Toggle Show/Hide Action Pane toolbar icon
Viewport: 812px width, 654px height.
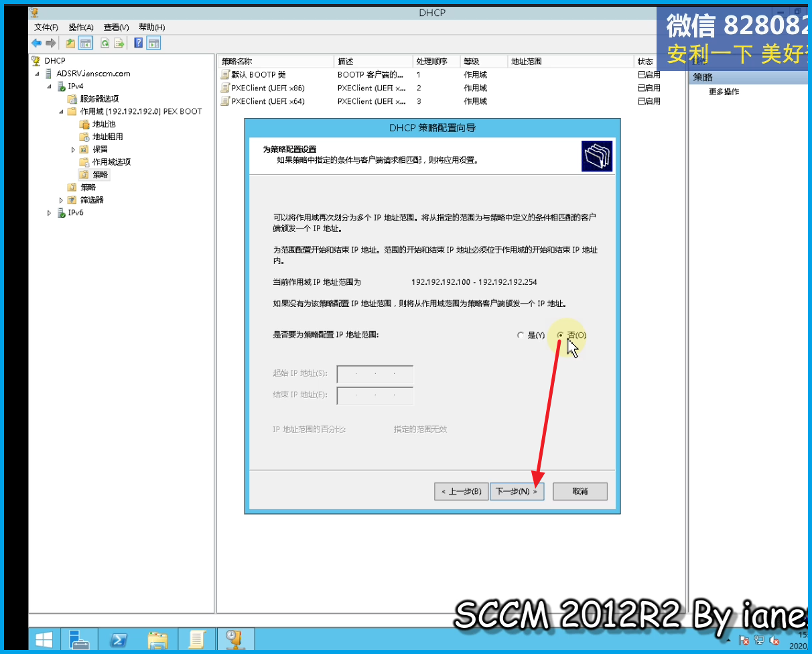[154, 43]
